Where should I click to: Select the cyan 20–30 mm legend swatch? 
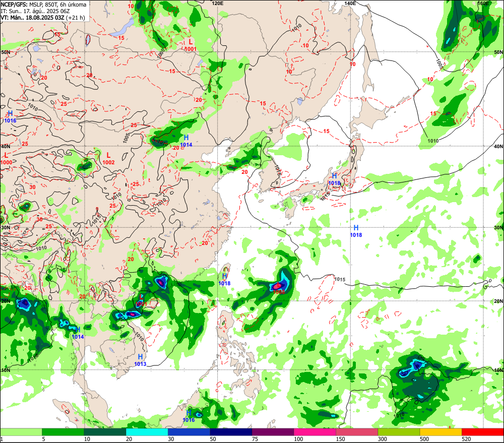[x=147, y=432]
